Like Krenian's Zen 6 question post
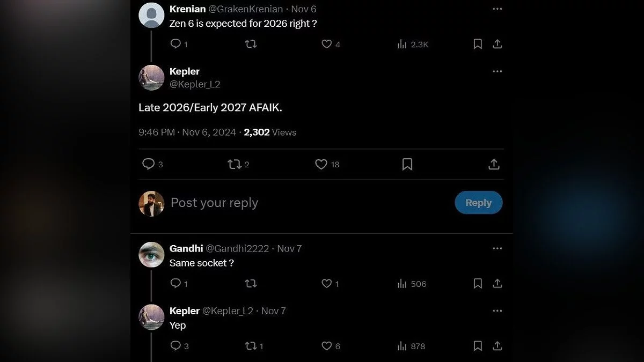The height and width of the screenshot is (362, 644). tap(326, 45)
